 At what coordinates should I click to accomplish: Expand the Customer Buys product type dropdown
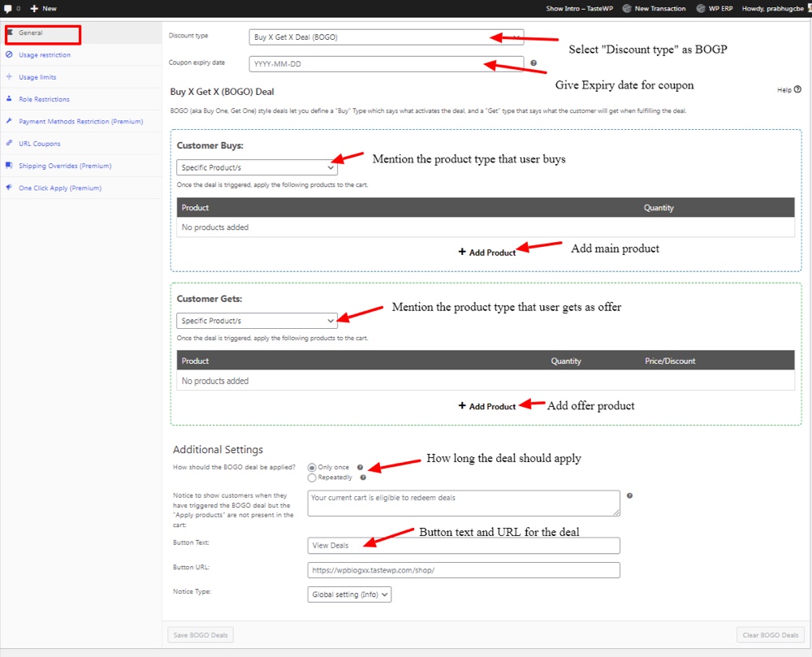tap(257, 167)
